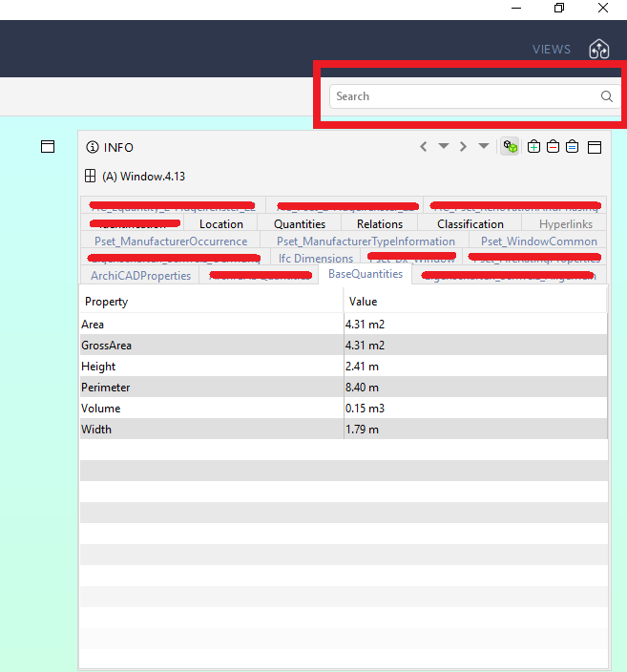Screen dimensions: 627x672
Task: Open Pset_ManufacturerOccurrence tab
Action: (171, 241)
